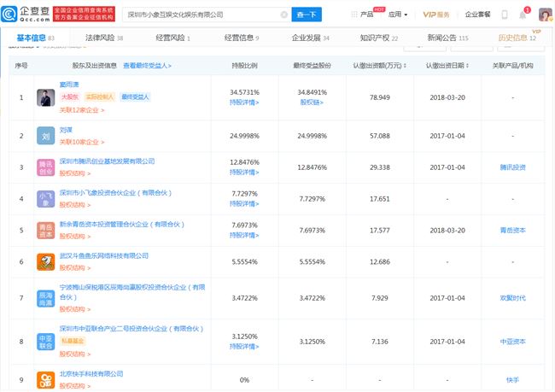Open 深圳市腾讯创业基地发展有限公司
This screenshot has height=392, width=555.
[x=107, y=161]
